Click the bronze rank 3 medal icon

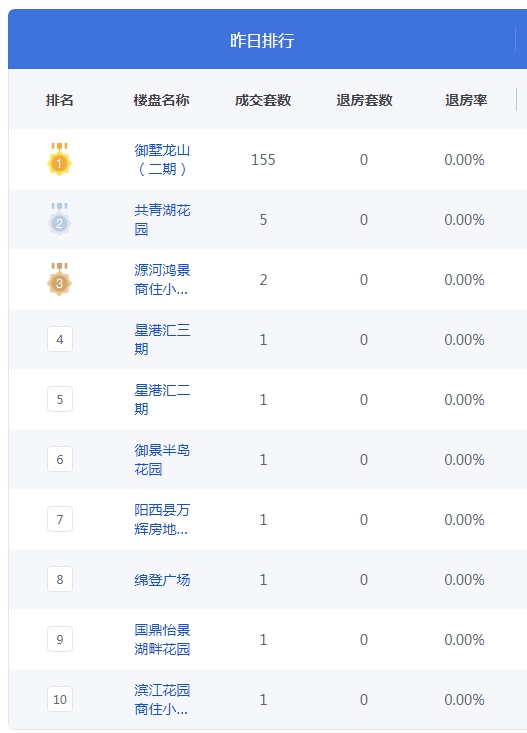[59, 279]
